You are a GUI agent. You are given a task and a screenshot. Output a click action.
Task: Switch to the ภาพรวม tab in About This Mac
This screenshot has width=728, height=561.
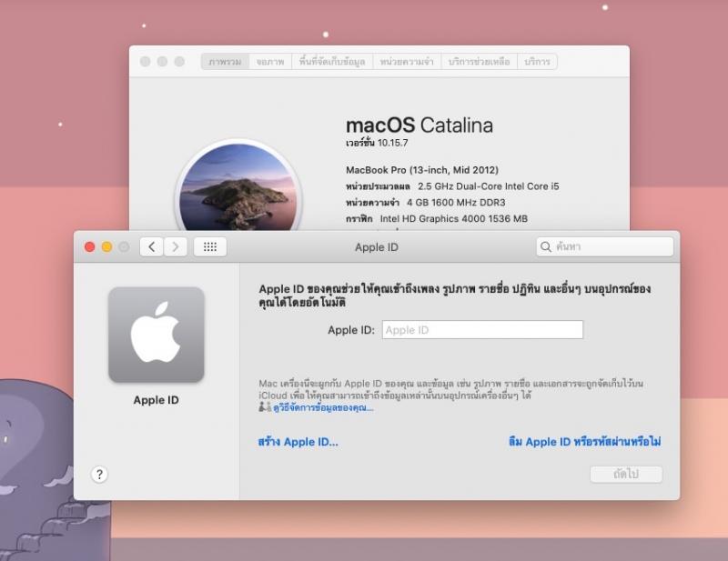[x=225, y=62]
